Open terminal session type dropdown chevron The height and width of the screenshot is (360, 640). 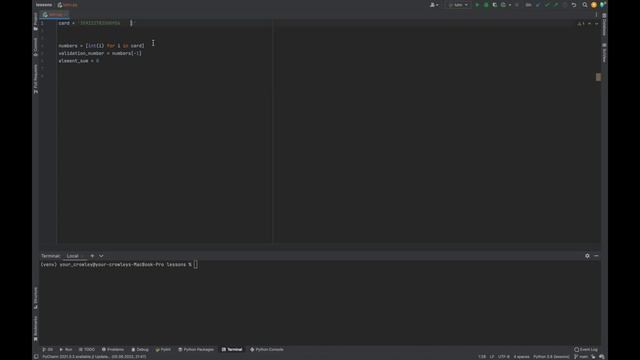pyautogui.click(x=101, y=256)
